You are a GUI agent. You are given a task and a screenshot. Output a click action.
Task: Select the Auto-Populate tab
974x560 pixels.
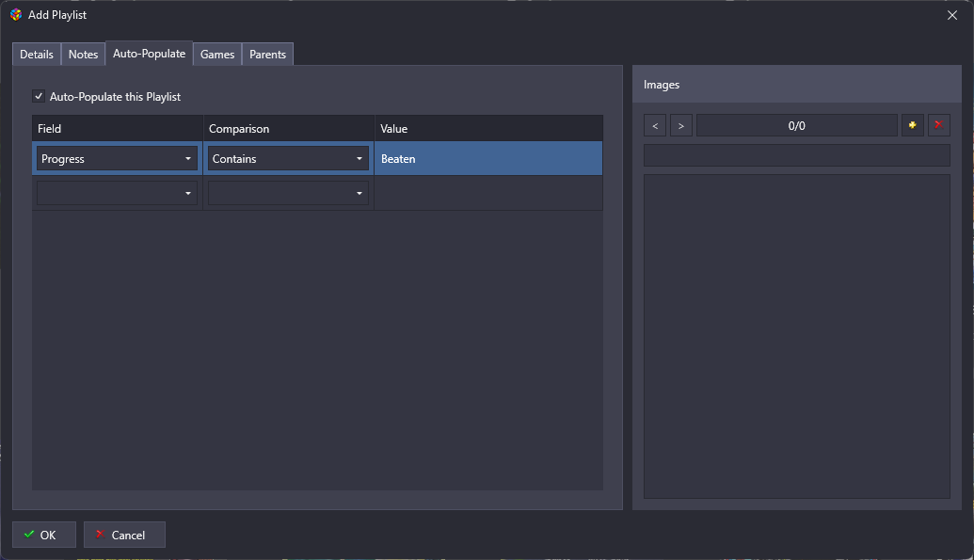click(149, 54)
